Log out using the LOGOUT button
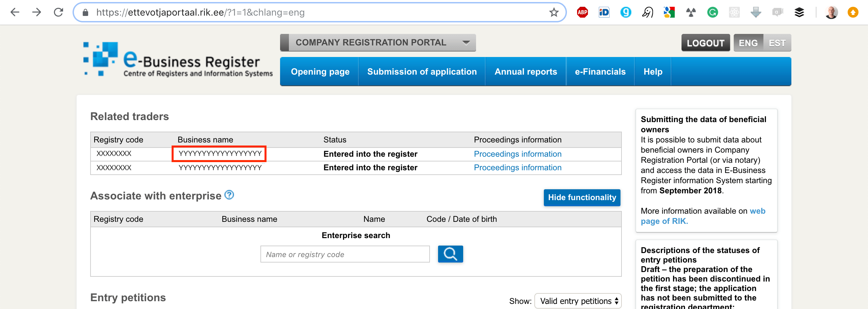The height and width of the screenshot is (309, 868). tap(705, 43)
